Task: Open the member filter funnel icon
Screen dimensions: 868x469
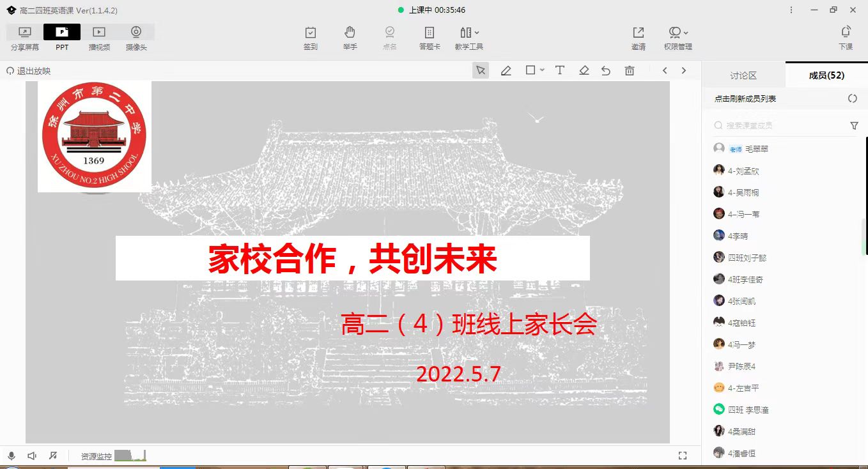Action: 854,126
